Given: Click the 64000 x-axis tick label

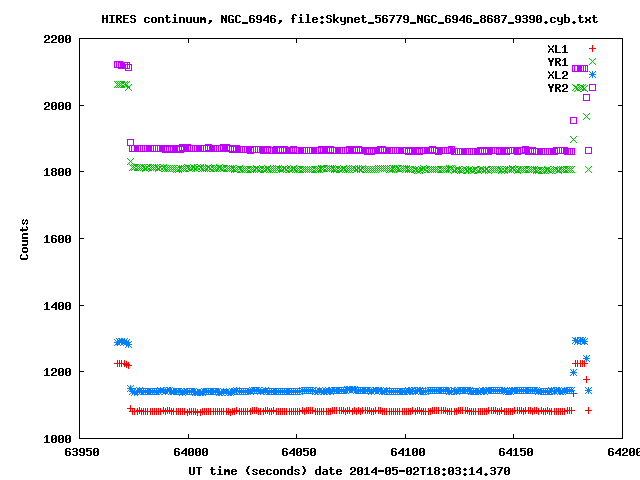Looking at the screenshot, I should [x=191, y=452].
